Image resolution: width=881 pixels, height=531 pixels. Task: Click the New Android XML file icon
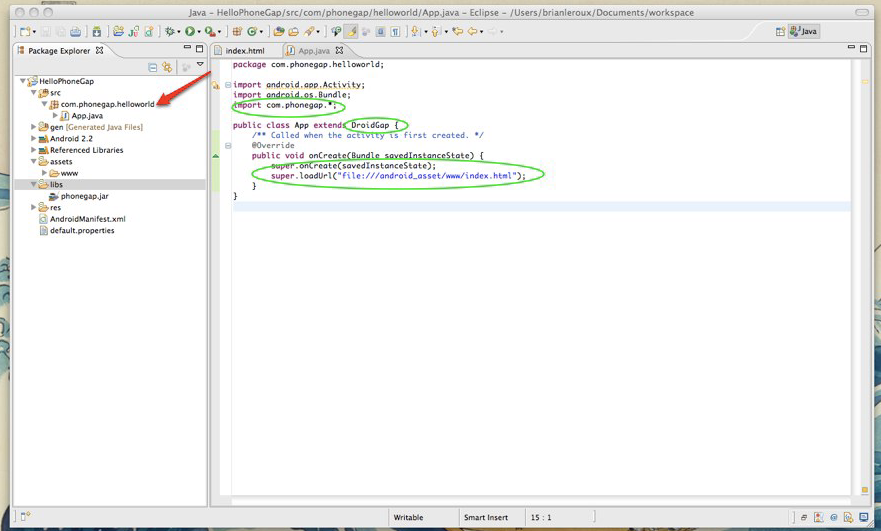click(148, 32)
